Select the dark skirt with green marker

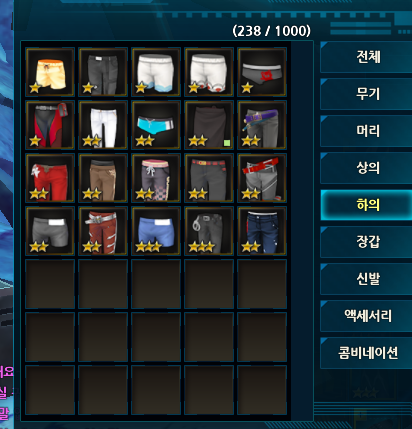(209, 125)
